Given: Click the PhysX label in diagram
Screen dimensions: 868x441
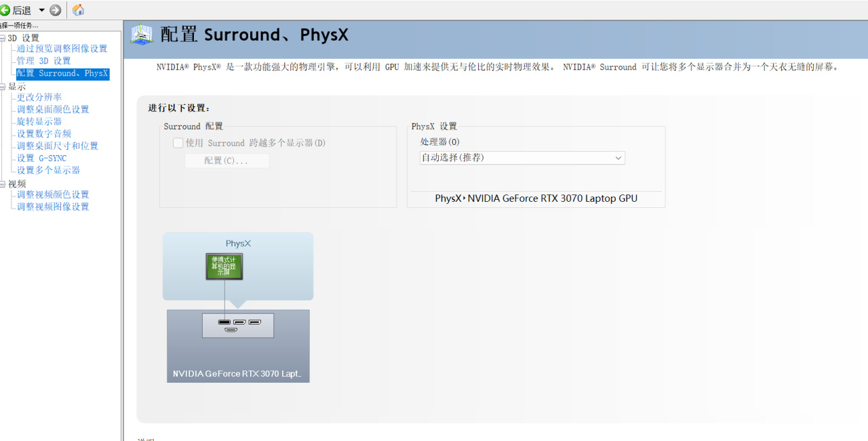Looking at the screenshot, I should pos(238,243).
